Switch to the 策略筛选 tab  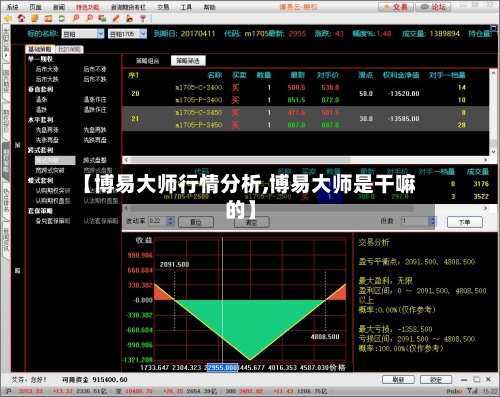(x=188, y=61)
